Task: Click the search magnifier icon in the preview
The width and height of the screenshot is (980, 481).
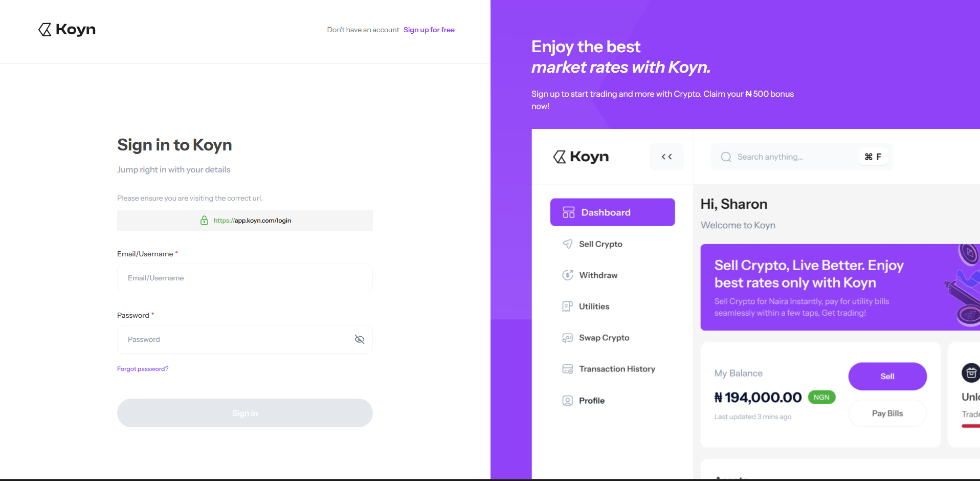Action: click(x=726, y=157)
